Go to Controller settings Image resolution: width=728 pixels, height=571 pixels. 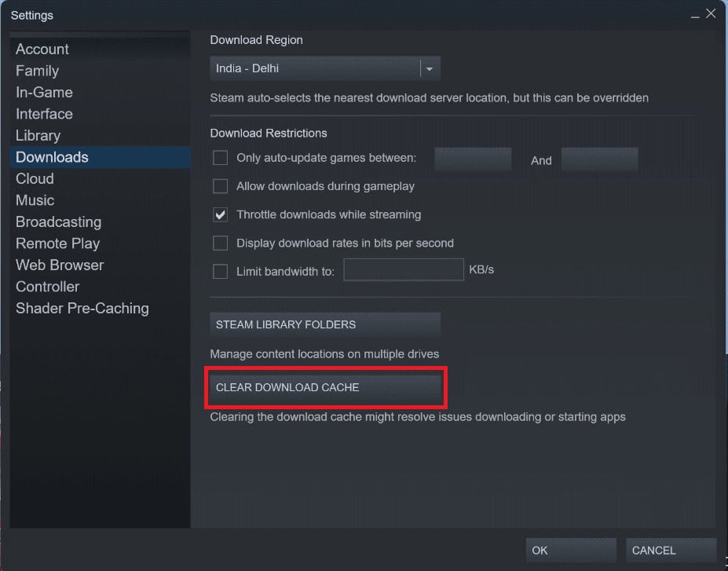pyautogui.click(x=100, y=287)
